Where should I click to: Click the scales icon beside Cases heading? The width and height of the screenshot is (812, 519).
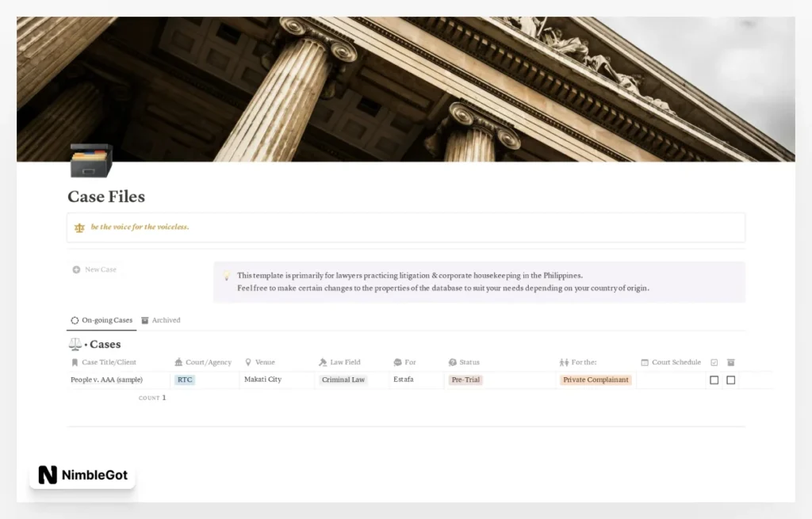[75, 345]
